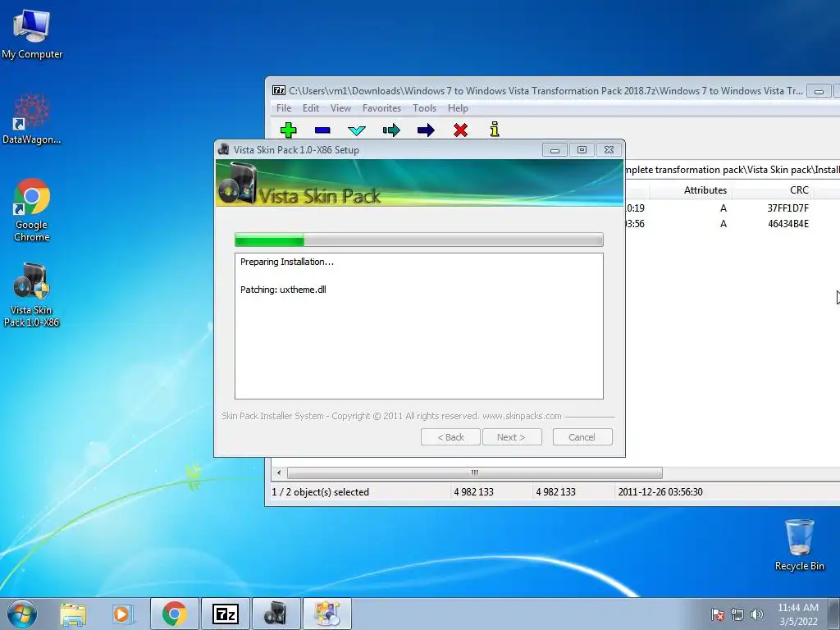Click the red X Delete icon in 7-Zip
Screen dimensions: 840x630
pos(461,130)
